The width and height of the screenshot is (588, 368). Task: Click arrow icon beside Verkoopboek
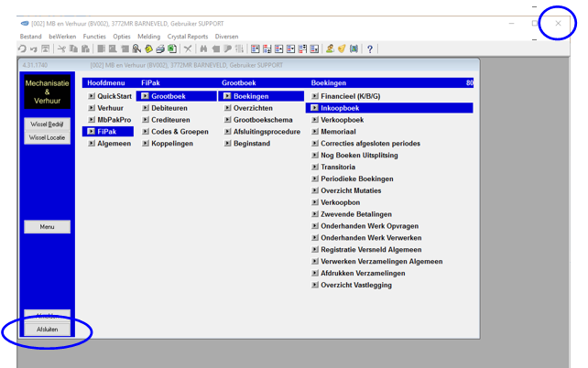315,120
